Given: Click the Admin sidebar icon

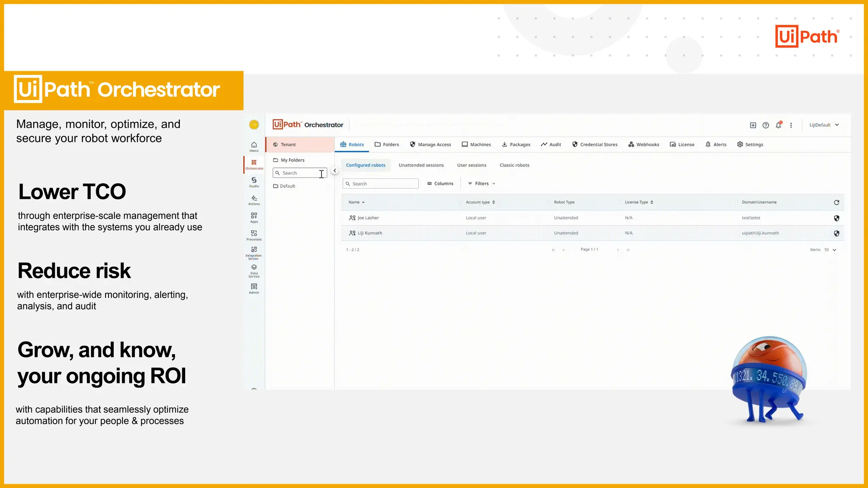Looking at the screenshot, I should pyautogui.click(x=254, y=288).
